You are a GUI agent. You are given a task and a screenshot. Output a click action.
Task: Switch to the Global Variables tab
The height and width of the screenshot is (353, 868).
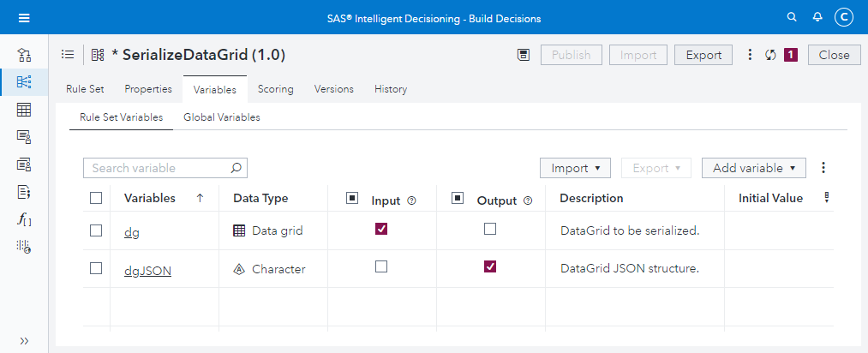222,117
